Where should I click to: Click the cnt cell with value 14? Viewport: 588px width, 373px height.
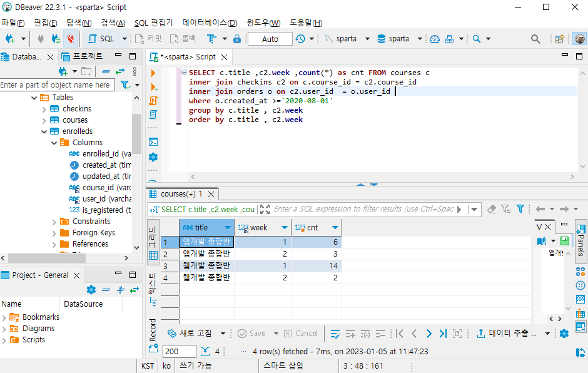click(x=316, y=266)
